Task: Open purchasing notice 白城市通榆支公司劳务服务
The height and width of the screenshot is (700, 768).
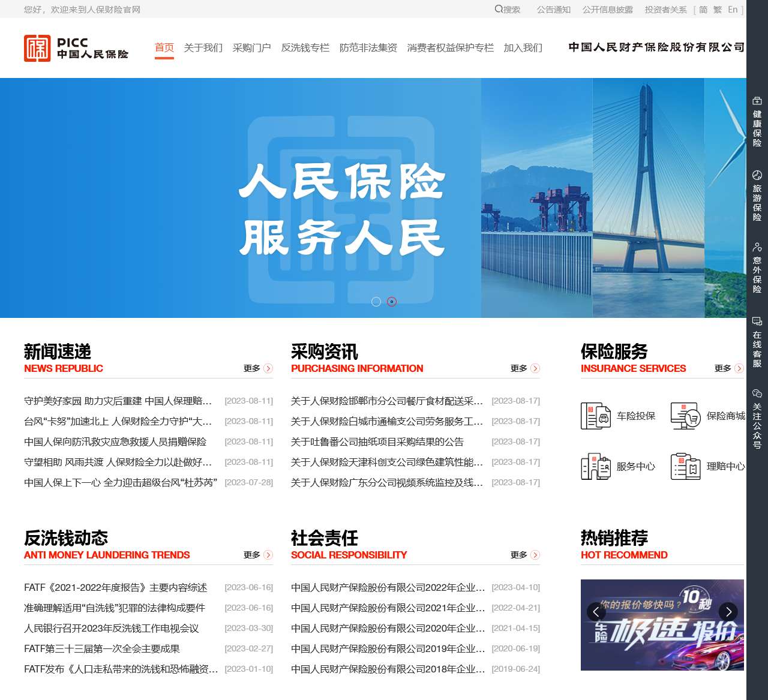Action: pos(387,421)
